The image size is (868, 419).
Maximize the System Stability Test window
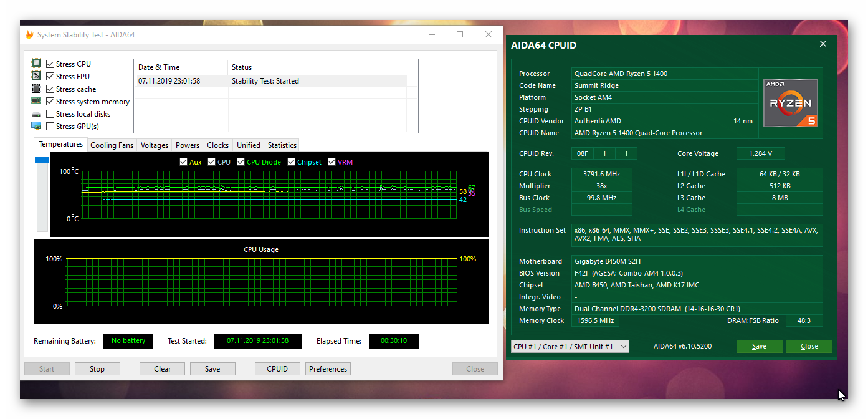tap(460, 35)
